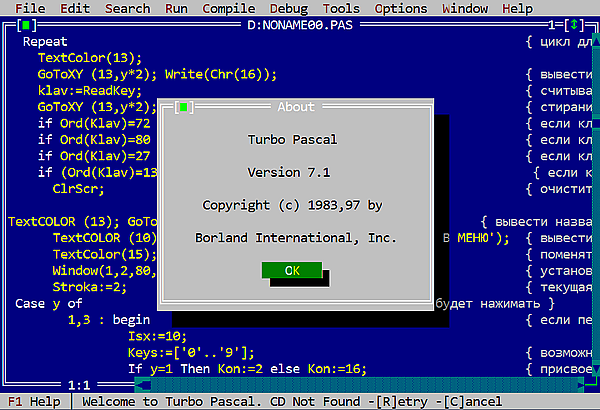This screenshot has height=410, width=600.
Task: Click the About dialog title bar
Action: 296,107
